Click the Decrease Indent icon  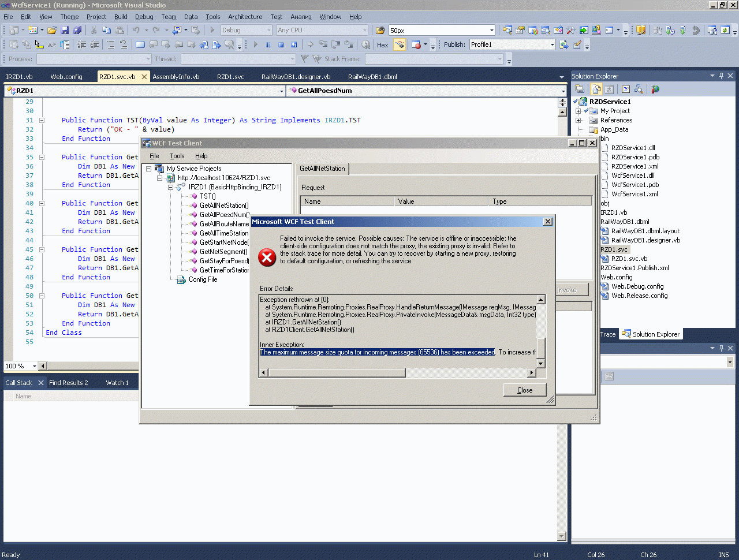pos(82,44)
